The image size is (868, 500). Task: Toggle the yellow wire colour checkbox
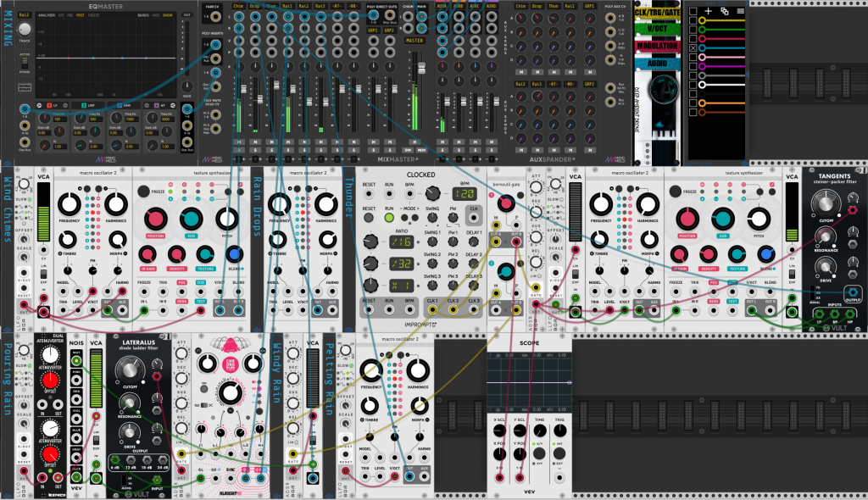[693, 20]
